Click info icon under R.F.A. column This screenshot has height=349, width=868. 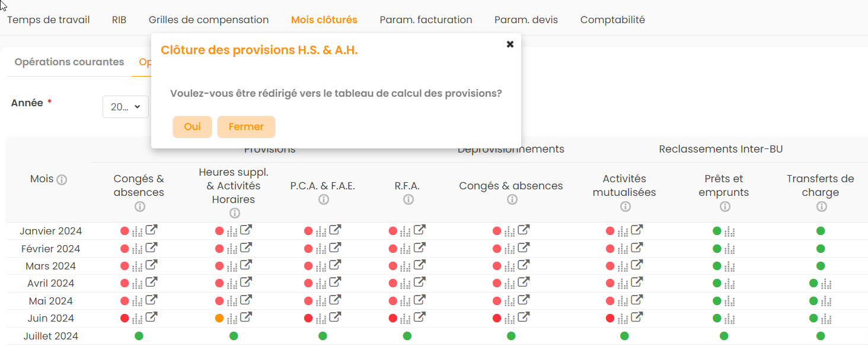click(x=408, y=200)
